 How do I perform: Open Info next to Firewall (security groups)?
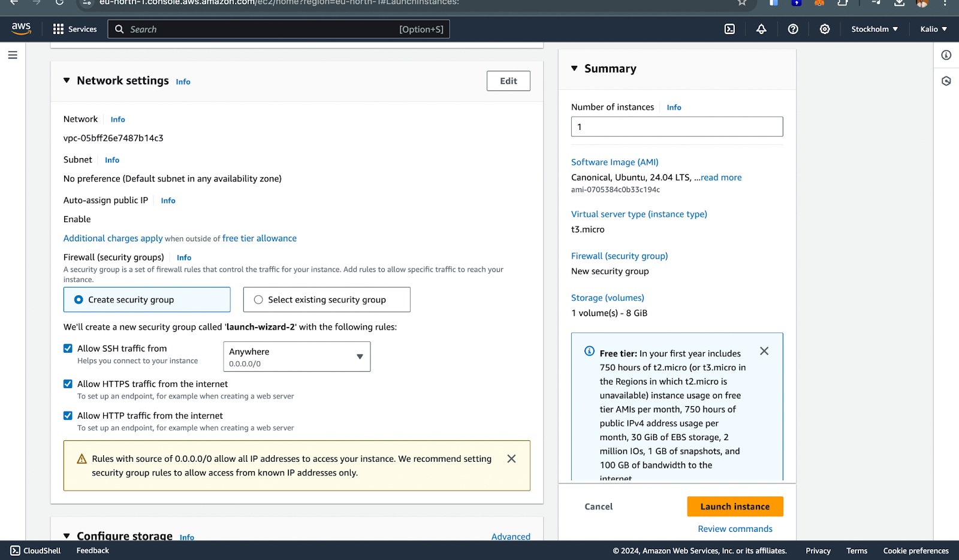184,258
